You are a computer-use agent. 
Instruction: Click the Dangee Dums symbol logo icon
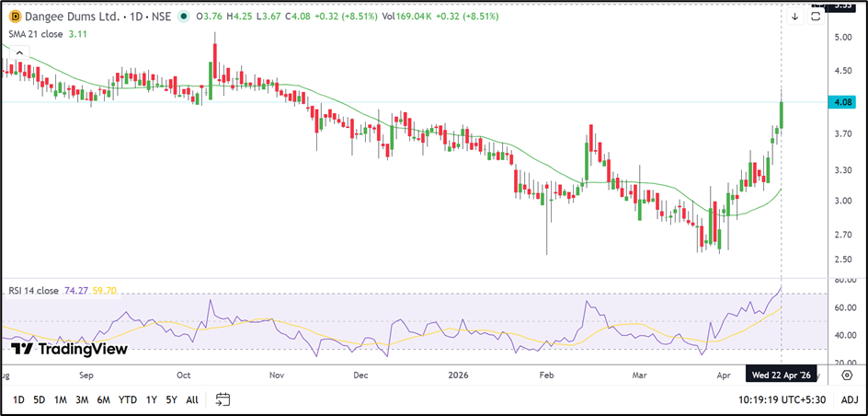[15, 17]
